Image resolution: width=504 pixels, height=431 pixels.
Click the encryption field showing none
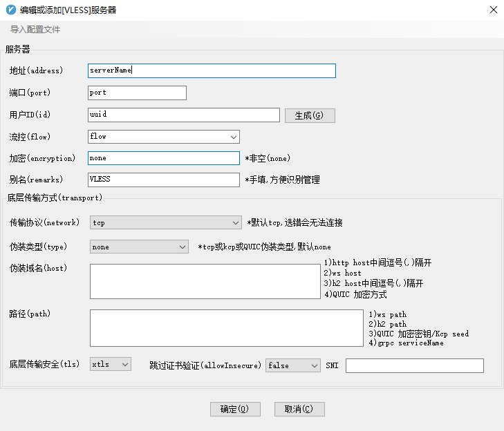[164, 158]
